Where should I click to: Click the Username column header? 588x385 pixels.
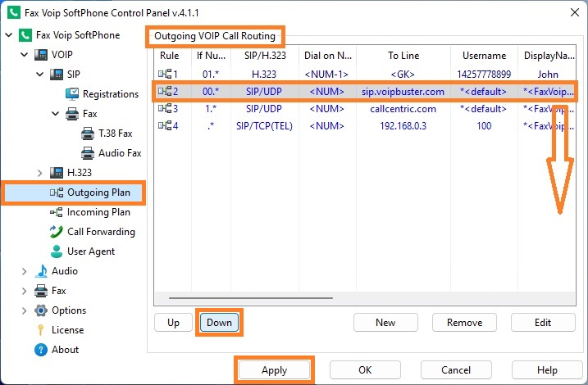coord(484,56)
